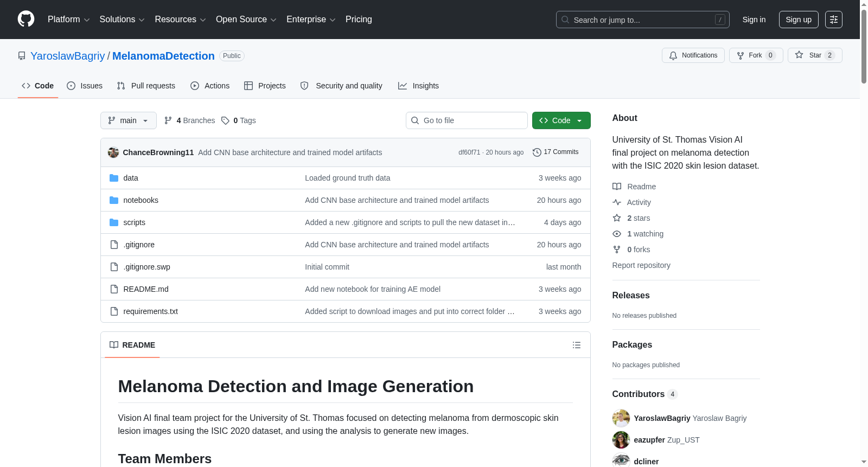The image size is (868, 467).
Task: Click the data folder icon
Action: (x=114, y=178)
